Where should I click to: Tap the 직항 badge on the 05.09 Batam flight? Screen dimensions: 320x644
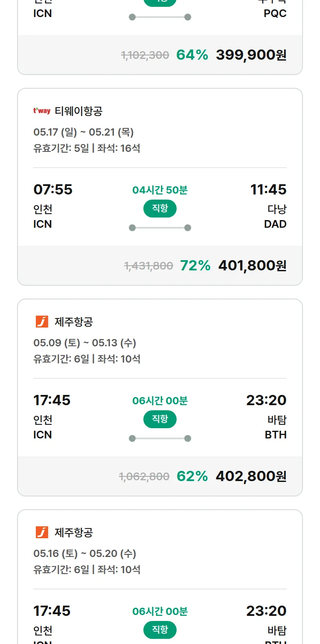160,419
